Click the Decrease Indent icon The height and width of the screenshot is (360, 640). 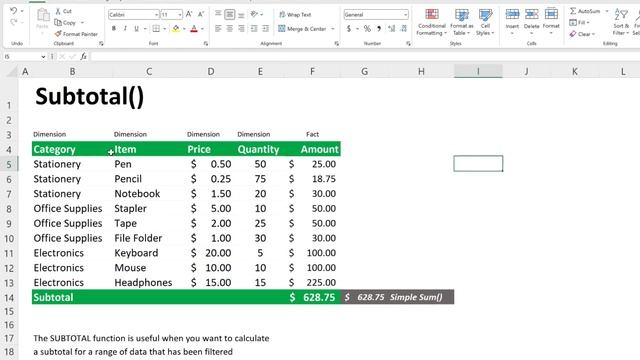254,29
